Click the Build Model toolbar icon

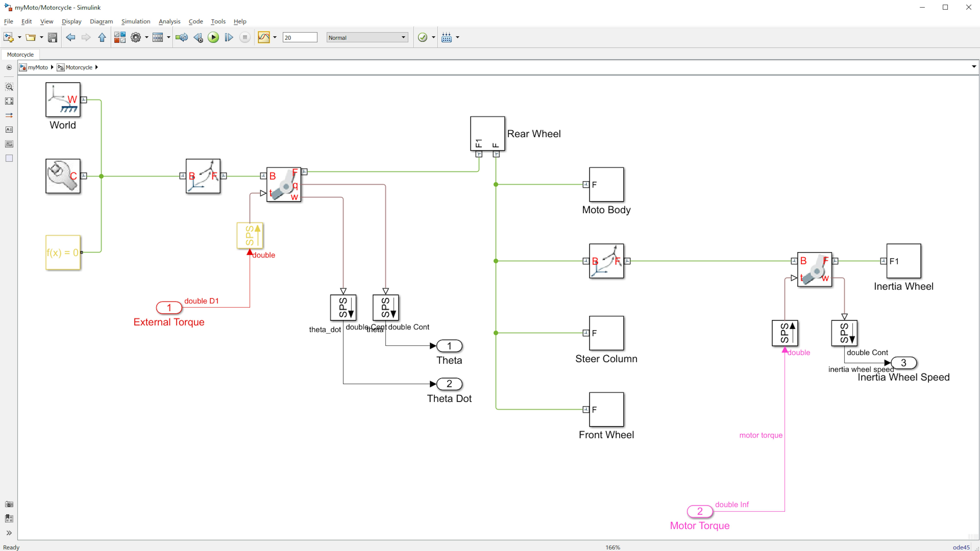coord(447,37)
